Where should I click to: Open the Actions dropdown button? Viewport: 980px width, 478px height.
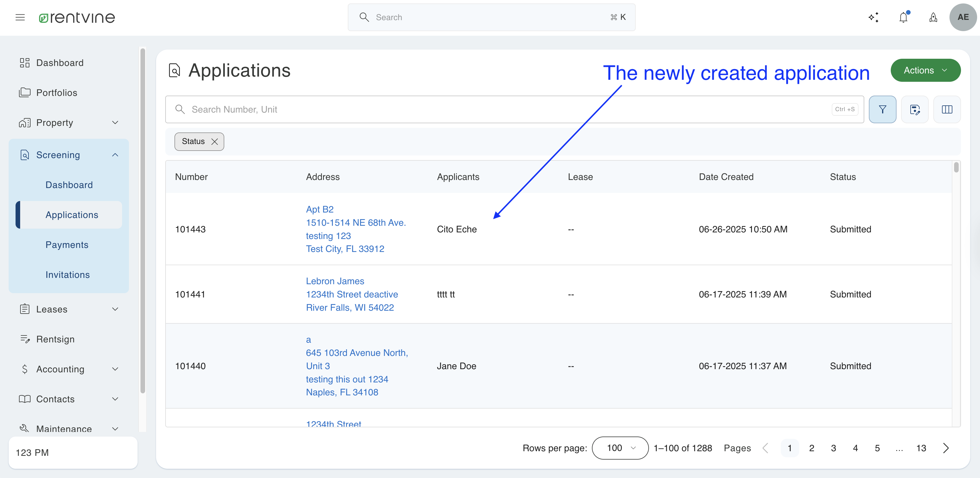[925, 71]
